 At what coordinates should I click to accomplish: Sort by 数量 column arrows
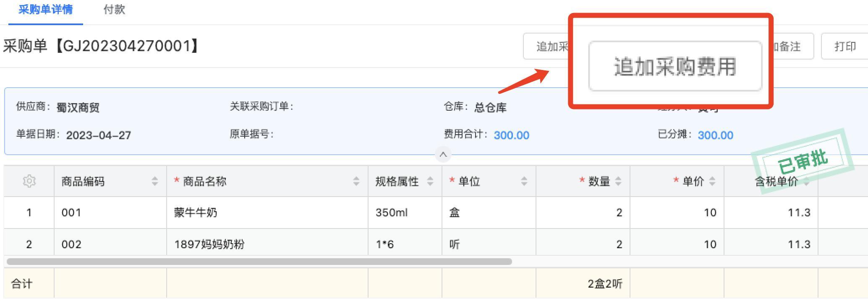pos(618,181)
